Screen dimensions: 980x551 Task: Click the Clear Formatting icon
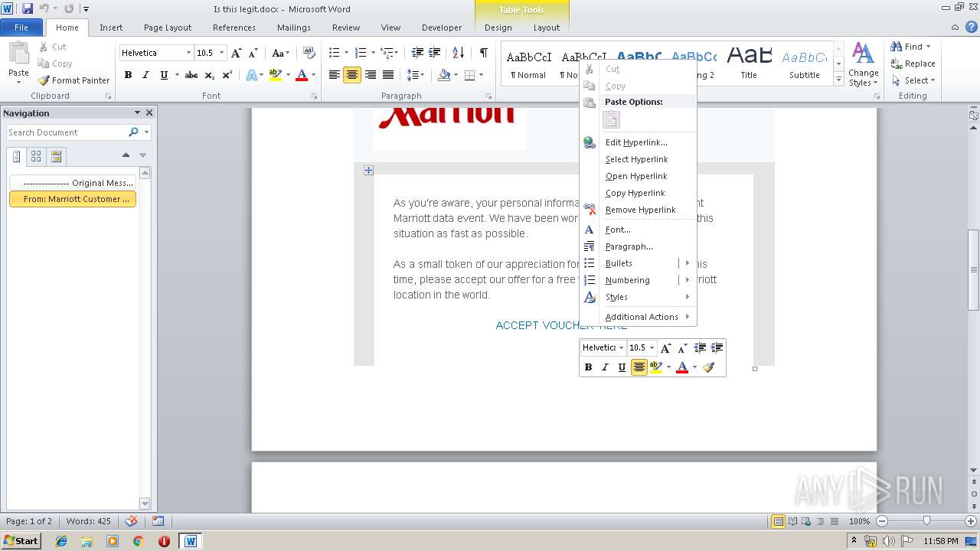click(x=309, y=53)
